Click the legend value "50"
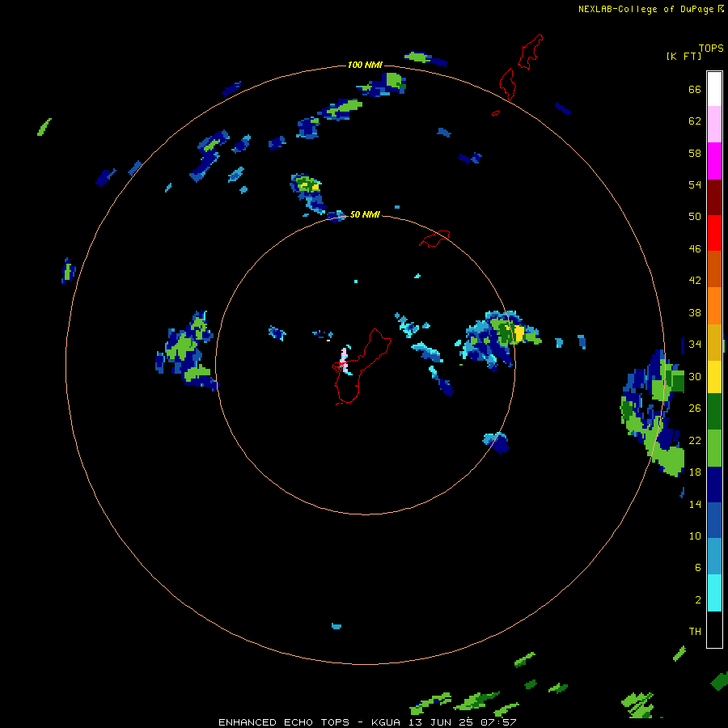This screenshot has height=728, width=728. click(x=695, y=217)
